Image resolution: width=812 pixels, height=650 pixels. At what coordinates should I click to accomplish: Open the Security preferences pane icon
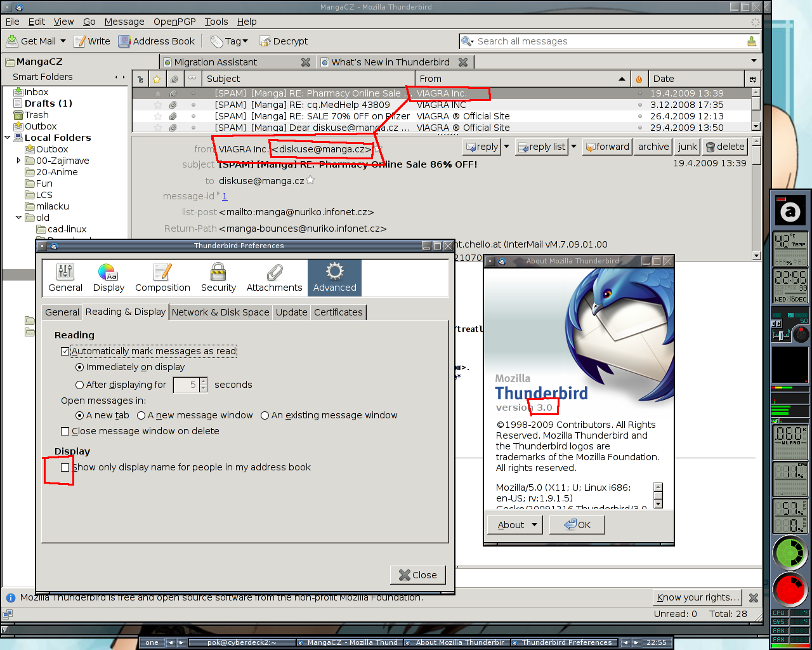pyautogui.click(x=218, y=278)
